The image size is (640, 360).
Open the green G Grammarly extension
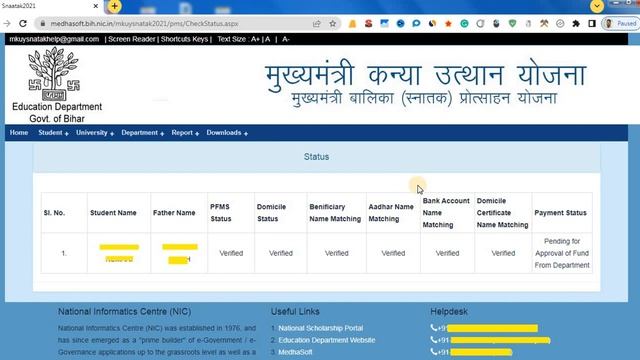coord(464,24)
